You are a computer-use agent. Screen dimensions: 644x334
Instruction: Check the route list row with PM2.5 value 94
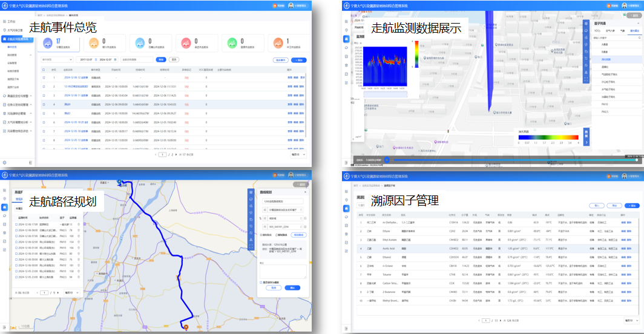[16, 277]
